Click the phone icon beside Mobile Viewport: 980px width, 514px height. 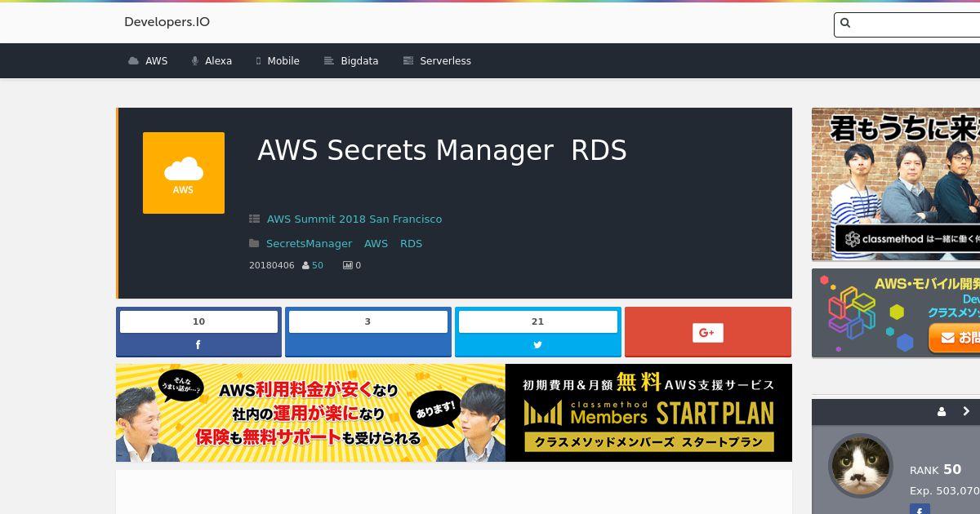point(259,61)
